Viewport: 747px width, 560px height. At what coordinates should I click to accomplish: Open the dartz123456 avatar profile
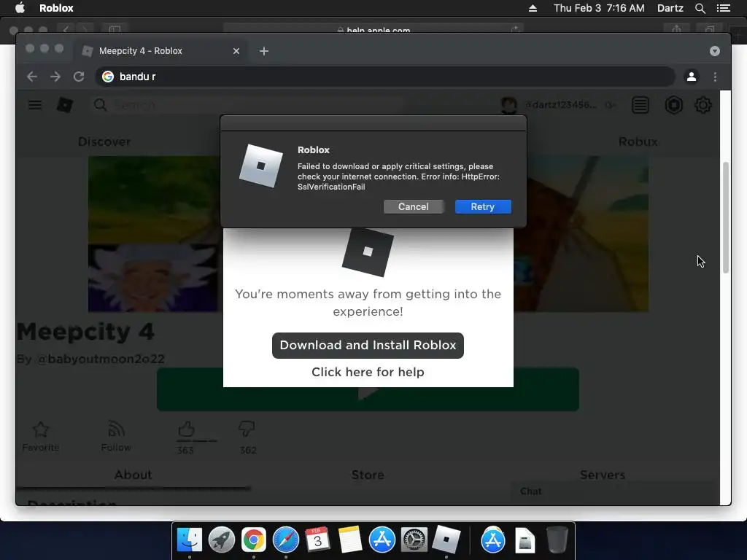[x=508, y=105]
